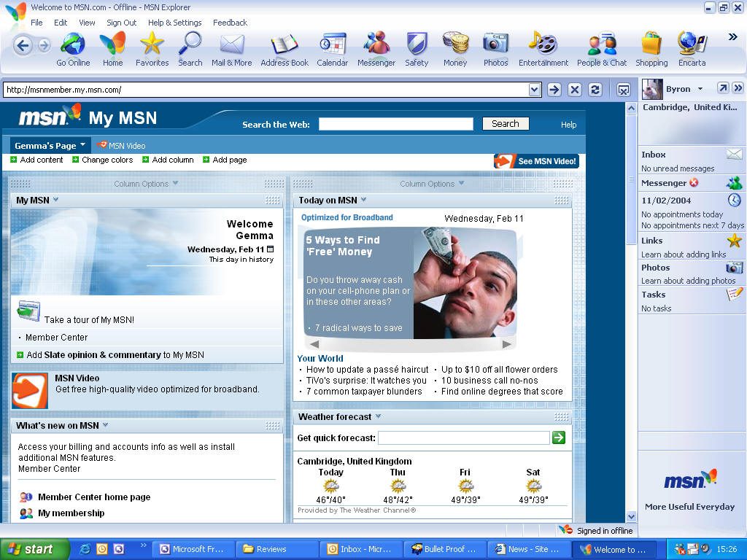The width and height of the screenshot is (747, 560).
Task: Open the Byron user dropdown
Action: coord(700,88)
